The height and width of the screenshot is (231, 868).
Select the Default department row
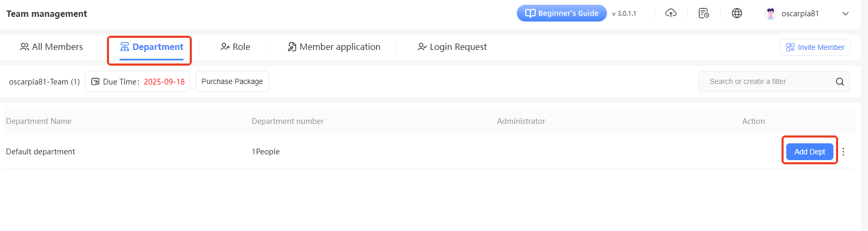40,152
